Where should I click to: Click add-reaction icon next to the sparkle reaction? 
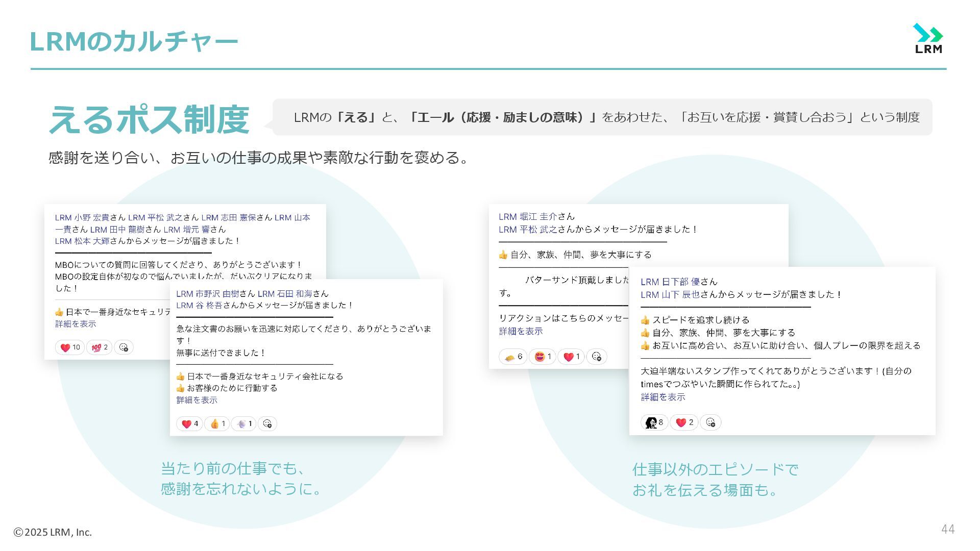click(x=267, y=423)
